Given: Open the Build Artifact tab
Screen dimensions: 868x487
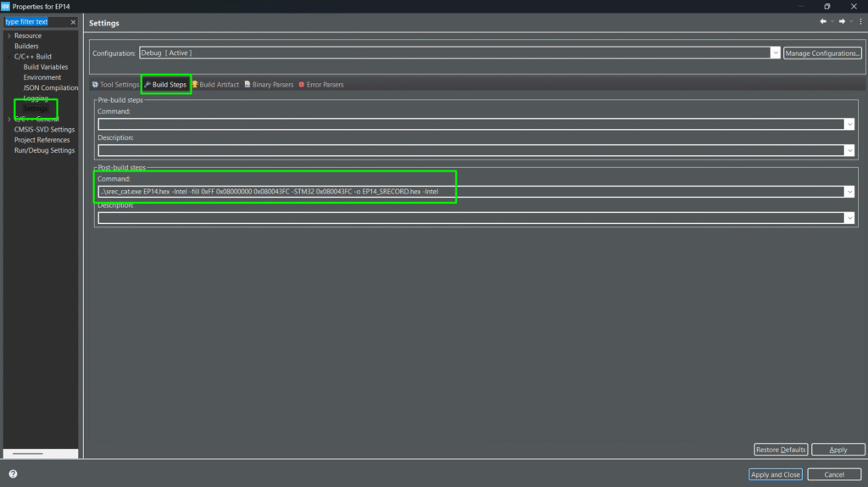Looking at the screenshot, I should (215, 85).
